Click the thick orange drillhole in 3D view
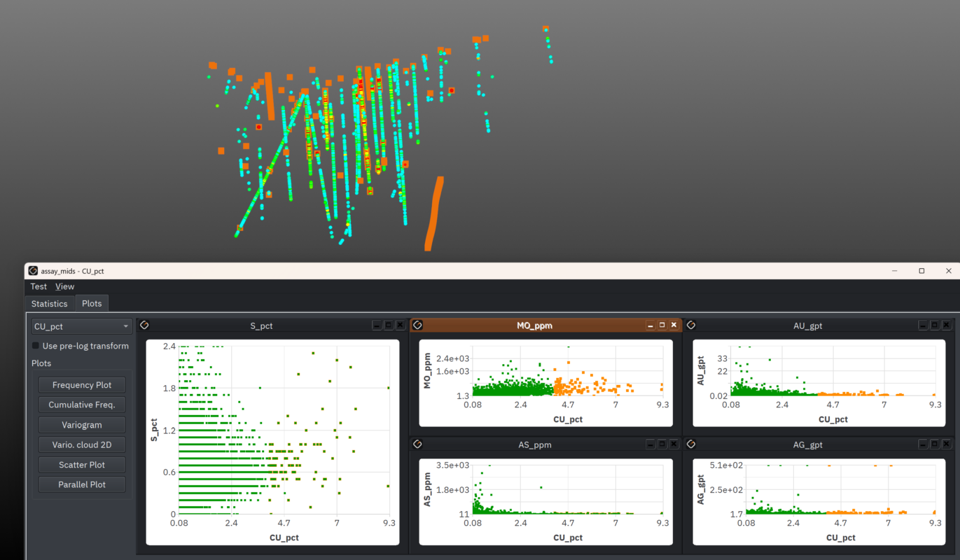Screen dimensions: 960x560 (434, 213)
